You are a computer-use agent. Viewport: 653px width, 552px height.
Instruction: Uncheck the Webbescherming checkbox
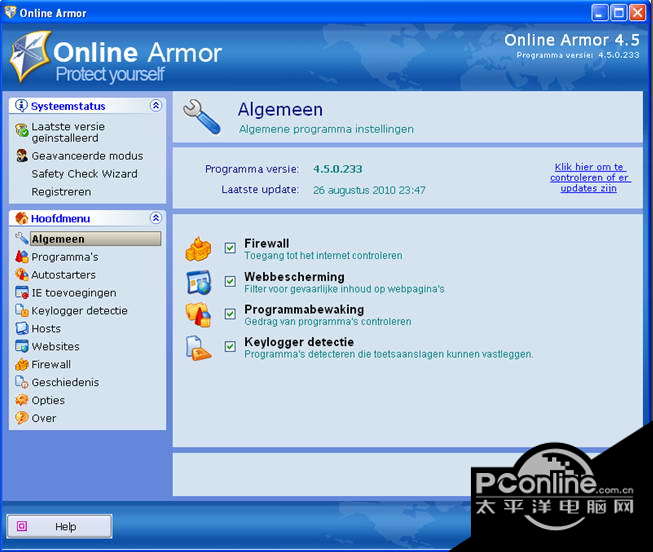pos(230,281)
